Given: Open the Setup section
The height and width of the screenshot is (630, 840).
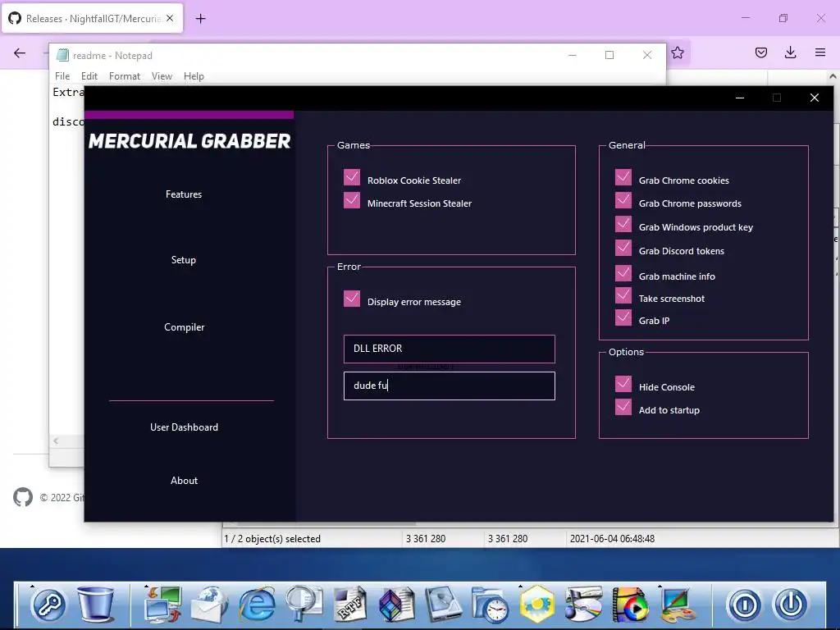Looking at the screenshot, I should click(184, 260).
